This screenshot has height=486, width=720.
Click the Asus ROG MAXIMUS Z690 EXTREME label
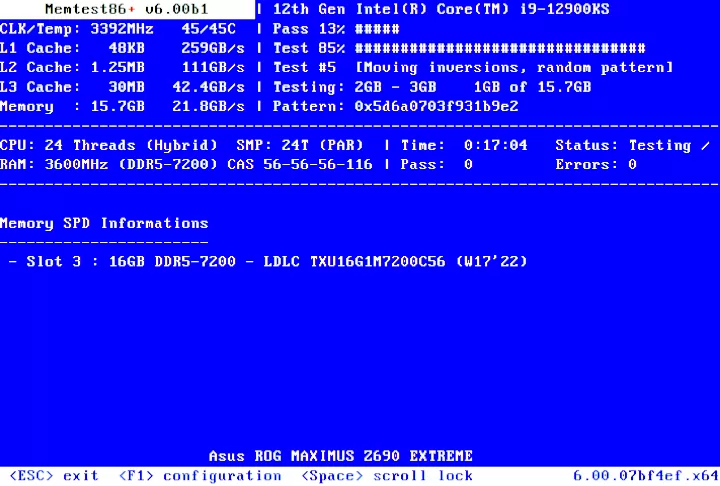pyautogui.click(x=340, y=456)
